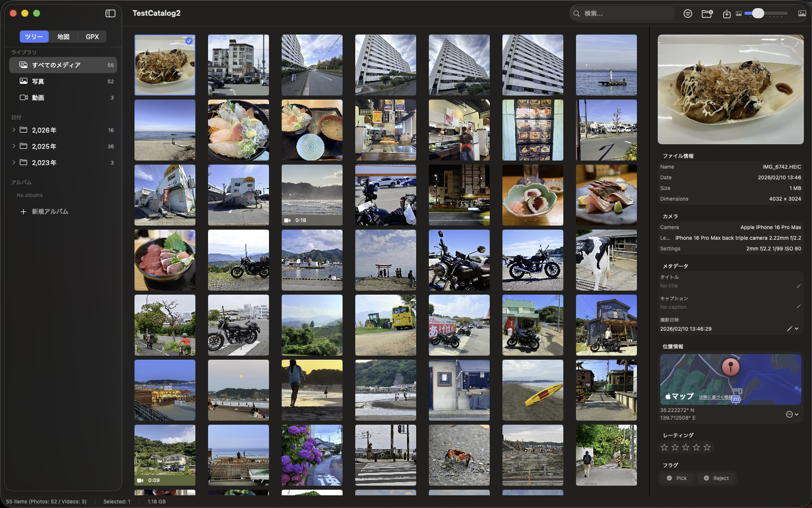Screen dimensions: 812x508
Task: Flag the photo as Pick
Action: click(676, 478)
